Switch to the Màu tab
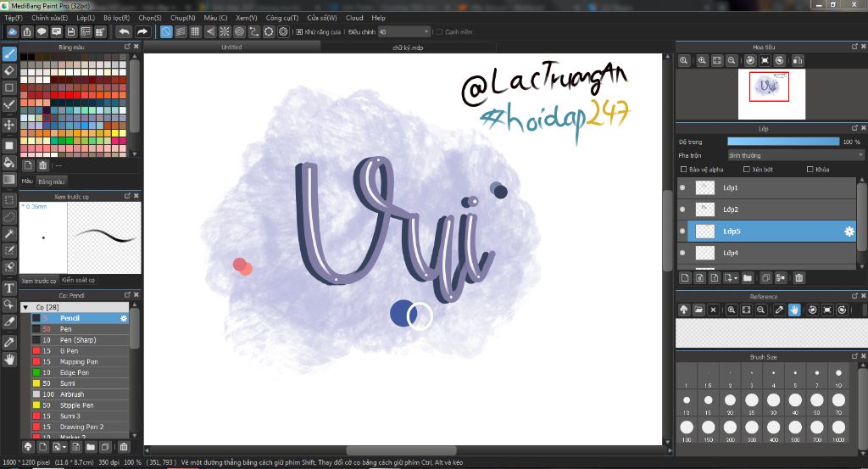 pyautogui.click(x=27, y=181)
